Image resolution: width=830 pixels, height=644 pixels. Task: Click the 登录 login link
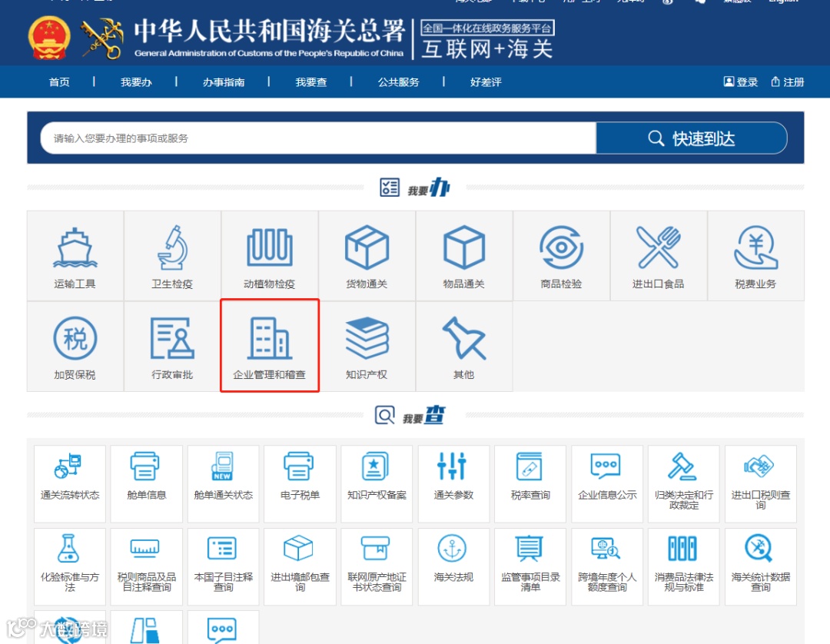point(741,82)
